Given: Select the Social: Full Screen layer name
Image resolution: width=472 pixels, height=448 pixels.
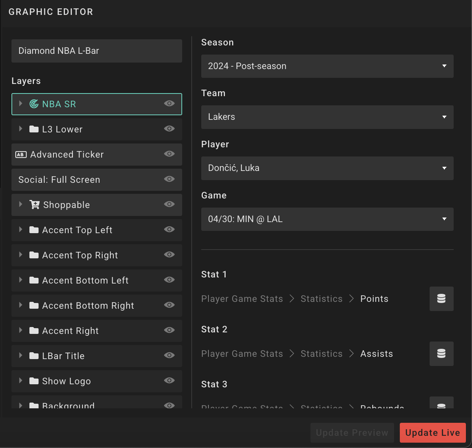Looking at the screenshot, I should click(x=59, y=180).
